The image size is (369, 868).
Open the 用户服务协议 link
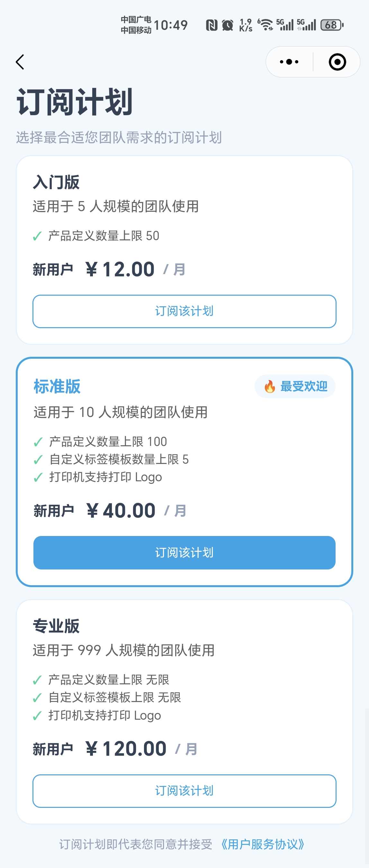coord(263,844)
